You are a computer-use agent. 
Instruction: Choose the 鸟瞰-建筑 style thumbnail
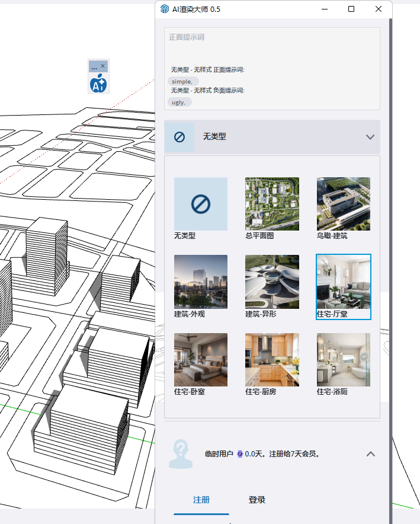tap(344, 204)
